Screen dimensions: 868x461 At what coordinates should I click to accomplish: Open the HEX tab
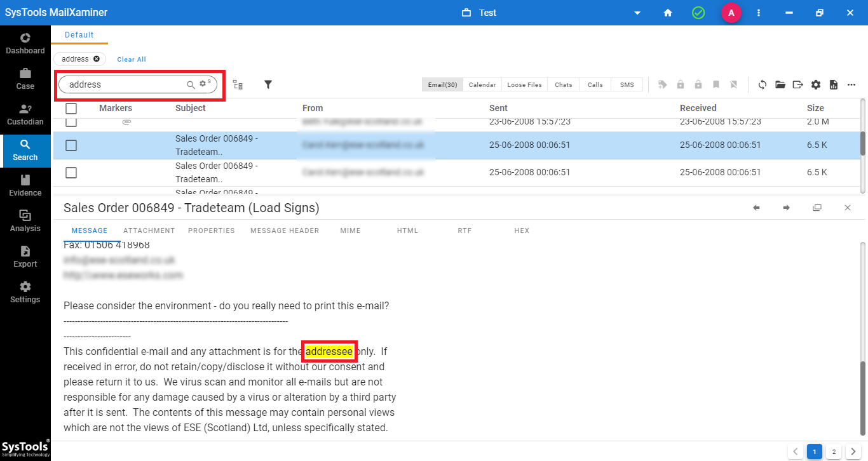coord(522,230)
